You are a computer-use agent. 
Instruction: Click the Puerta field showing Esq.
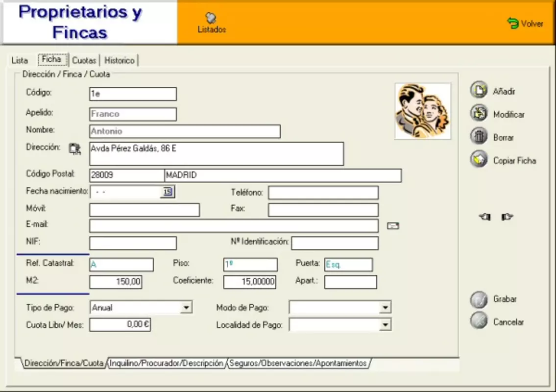tap(349, 265)
